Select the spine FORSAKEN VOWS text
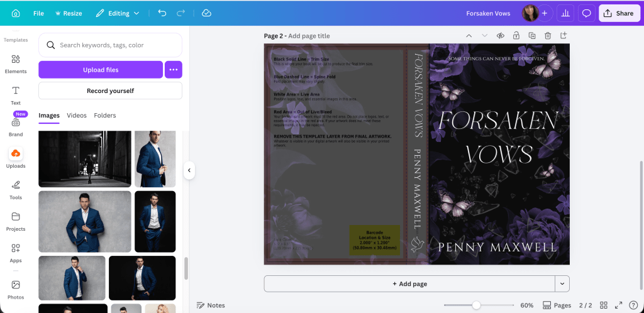Screen dimensions: 644x313 coord(418,95)
